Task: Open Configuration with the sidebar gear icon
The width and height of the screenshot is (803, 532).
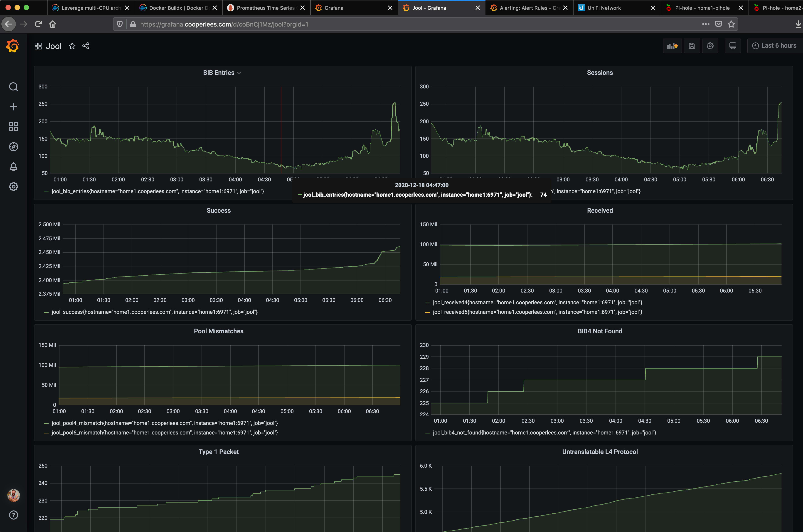Action: [13, 187]
